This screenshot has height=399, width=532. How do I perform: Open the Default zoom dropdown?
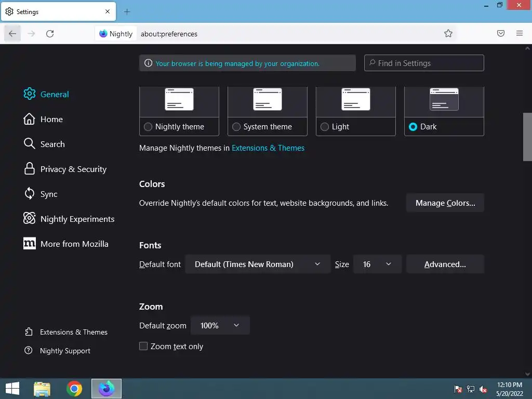[220, 325]
